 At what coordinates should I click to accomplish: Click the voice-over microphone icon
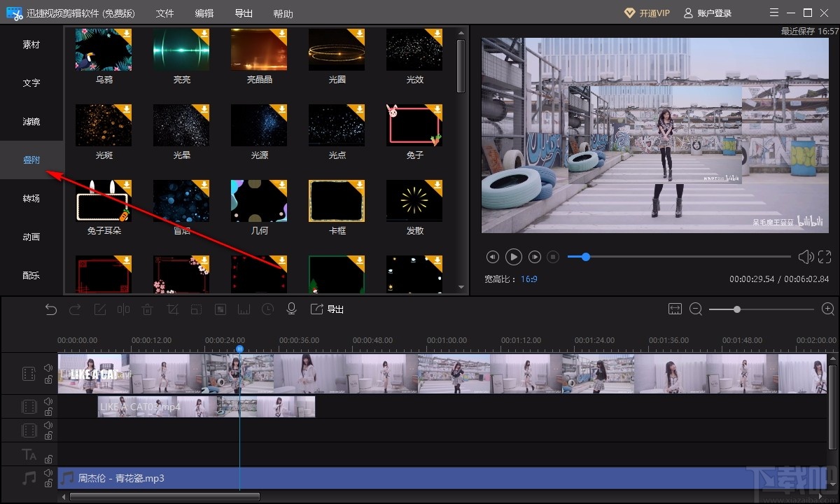click(x=292, y=309)
